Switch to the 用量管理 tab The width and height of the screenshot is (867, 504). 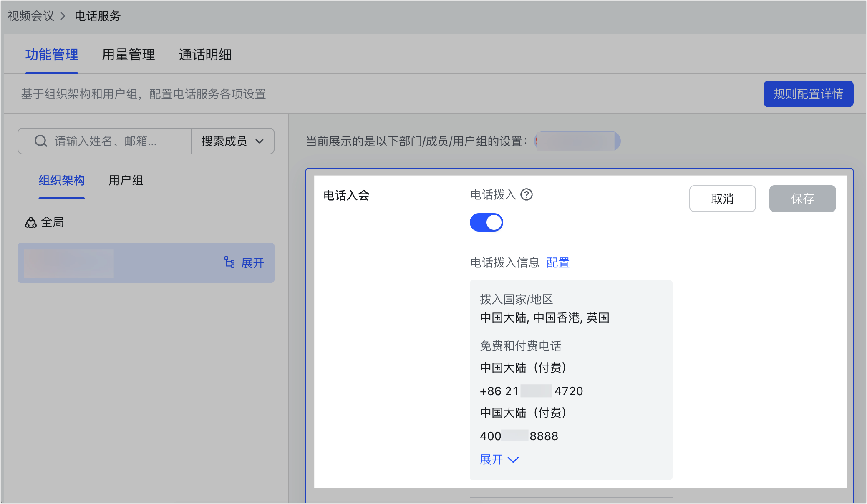tap(129, 55)
